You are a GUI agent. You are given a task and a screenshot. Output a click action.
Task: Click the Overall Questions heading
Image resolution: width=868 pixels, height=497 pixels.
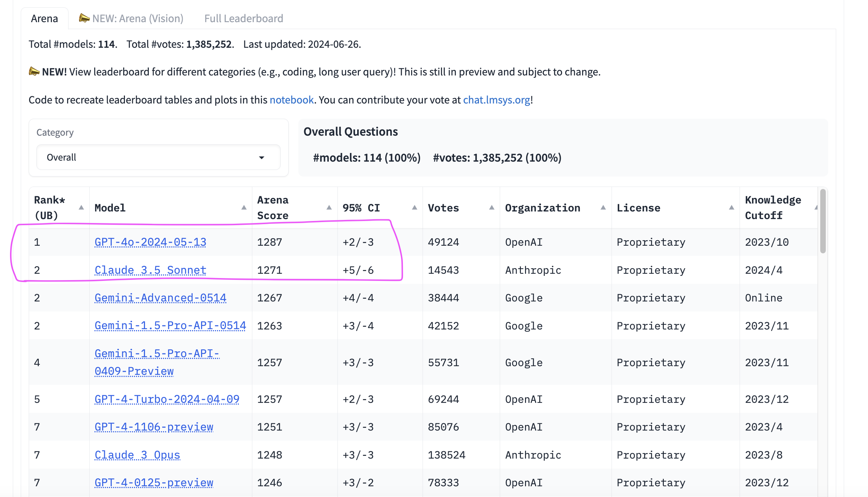tap(351, 132)
